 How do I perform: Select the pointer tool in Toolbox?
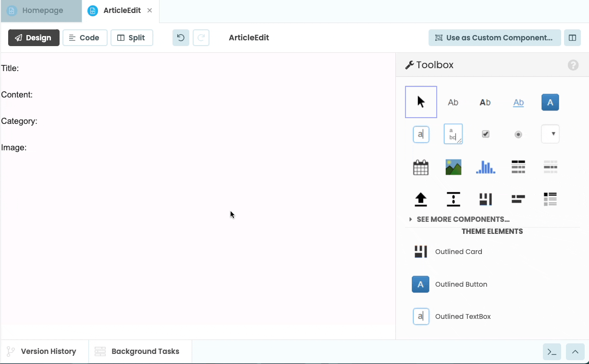[x=421, y=102]
